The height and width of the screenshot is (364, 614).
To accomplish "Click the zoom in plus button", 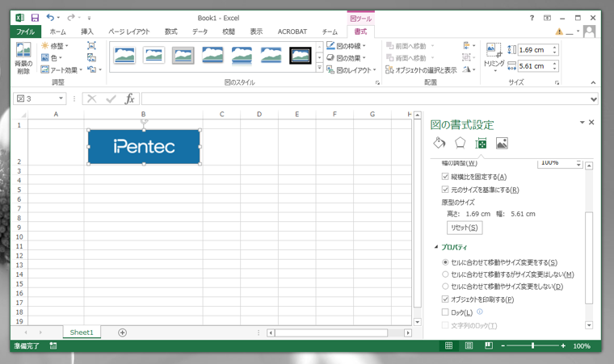I will pyautogui.click(x=563, y=345).
